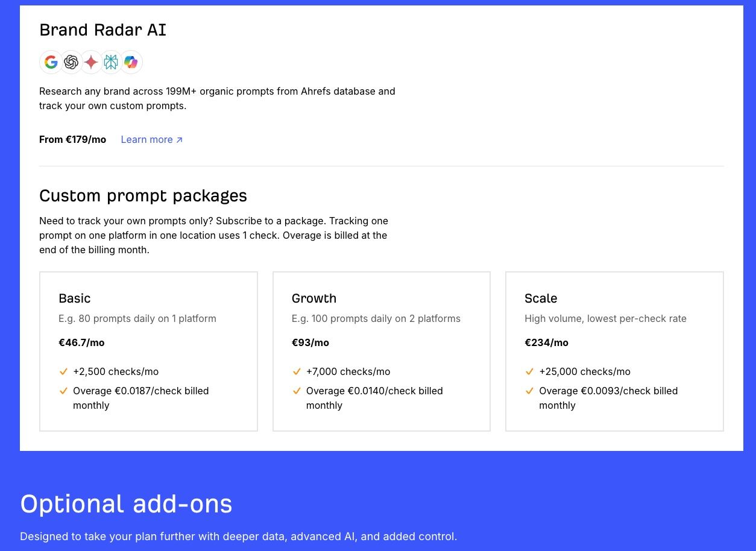Click the checkmark beside +2,500 checks/mo
Viewport: 756px width, 551px height.
(63, 372)
